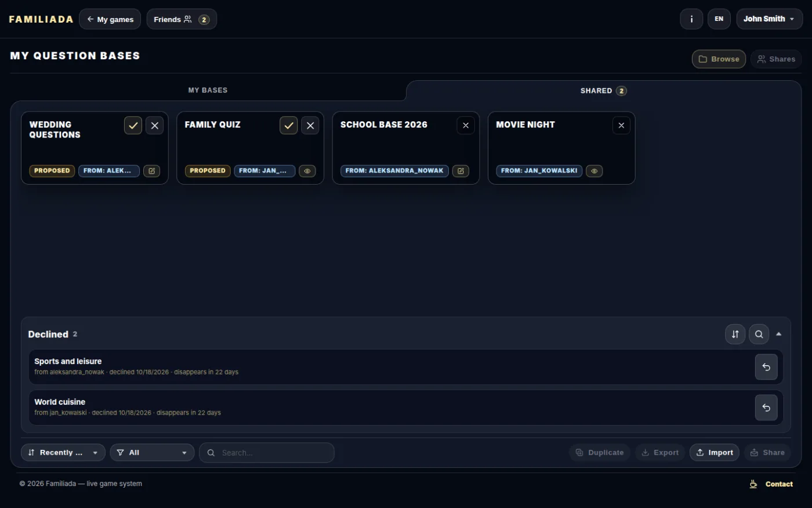The image size is (812, 508).
Task: Click the Browse button
Action: [x=719, y=59]
